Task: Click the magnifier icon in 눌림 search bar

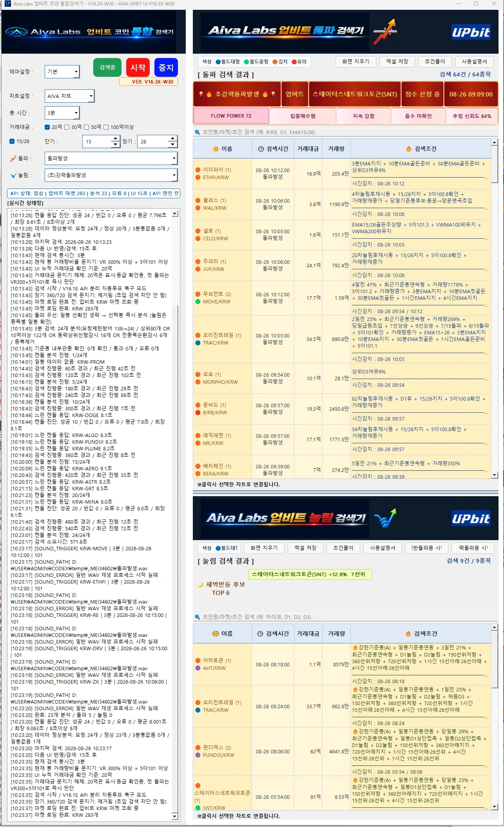Action: pyautogui.click(x=198, y=617)
